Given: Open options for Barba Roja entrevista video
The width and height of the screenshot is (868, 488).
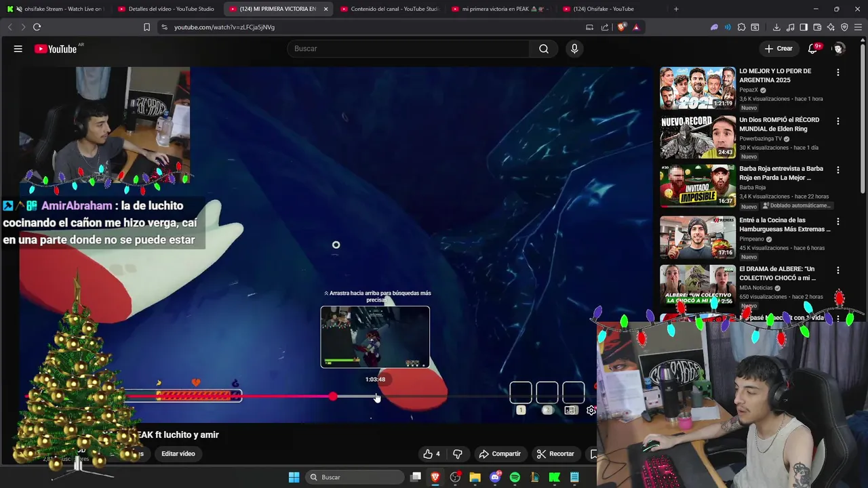Looking at the screenshot, I should 837,170.
